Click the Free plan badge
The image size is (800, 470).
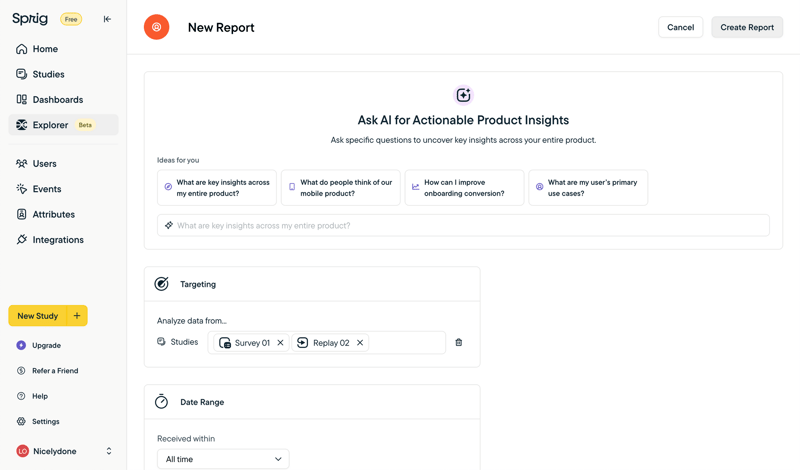click(71, 19)
